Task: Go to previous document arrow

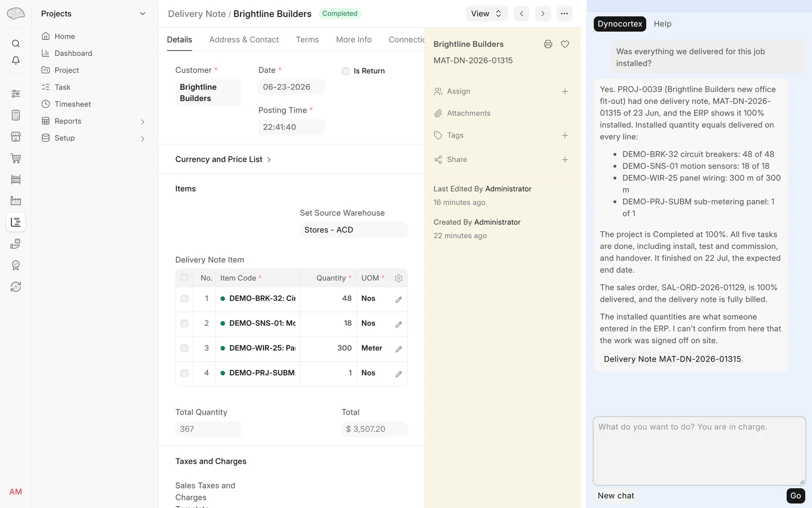Action: click(522, 14)
